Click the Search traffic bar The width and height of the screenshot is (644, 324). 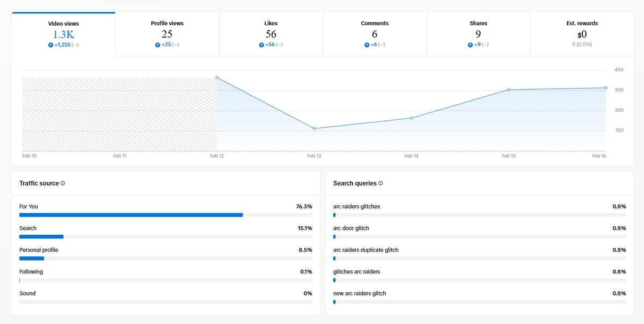[x=166, y=236]
